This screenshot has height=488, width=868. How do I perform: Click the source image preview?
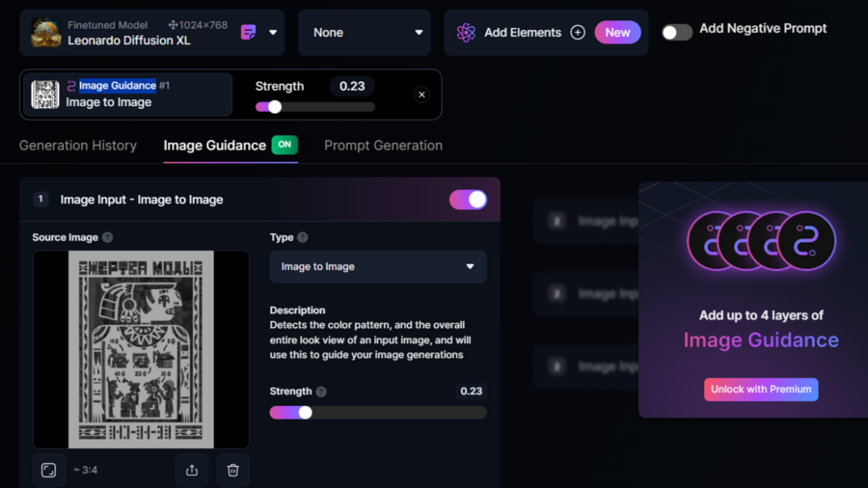[141, 349]
